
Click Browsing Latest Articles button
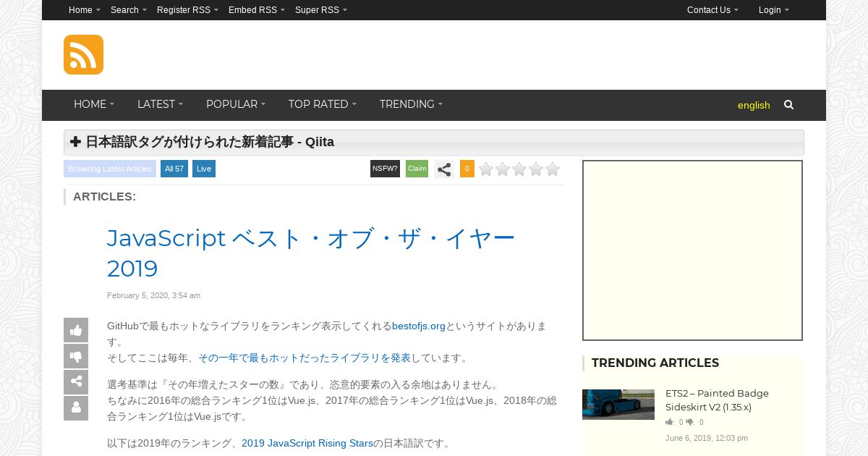[110, 169]
